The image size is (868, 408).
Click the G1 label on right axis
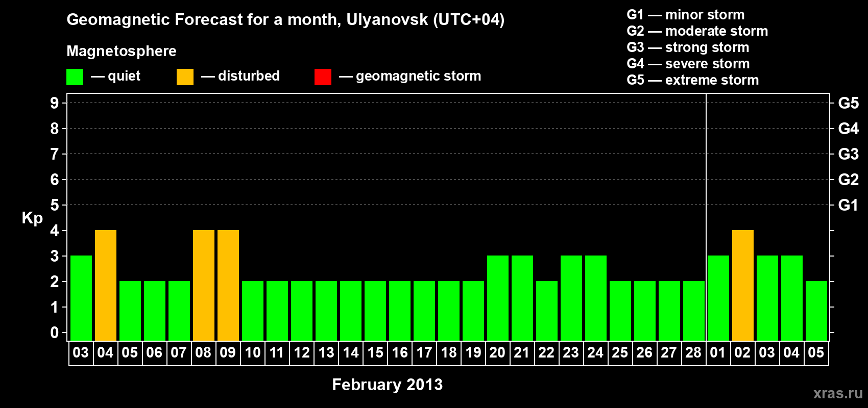pyautogui.click(x=849, y=205)
